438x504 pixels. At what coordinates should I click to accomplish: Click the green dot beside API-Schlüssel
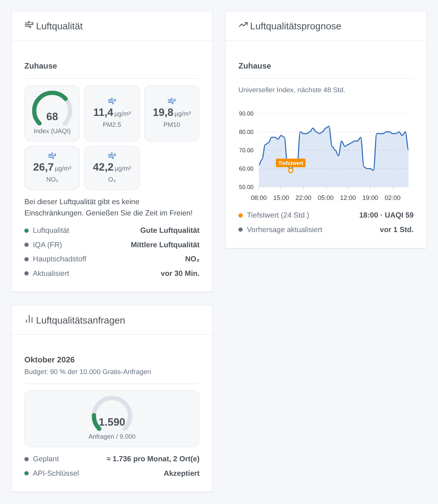[26, 473]
